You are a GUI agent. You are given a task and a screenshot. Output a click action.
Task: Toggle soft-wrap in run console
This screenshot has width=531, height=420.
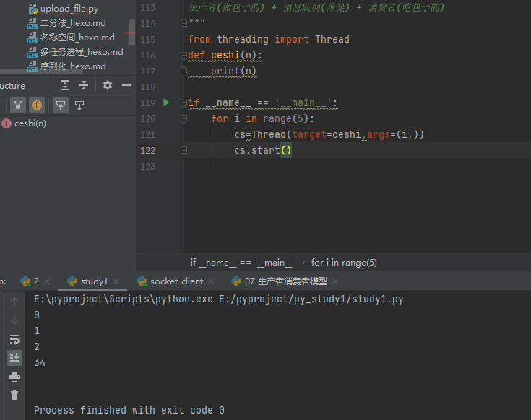tap(14, 339)
